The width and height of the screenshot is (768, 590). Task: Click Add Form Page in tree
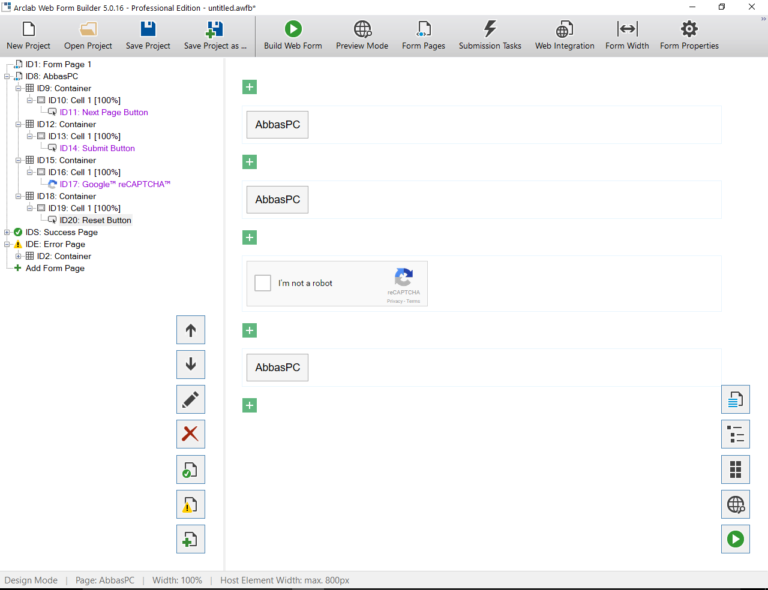(x=55, y=268)
